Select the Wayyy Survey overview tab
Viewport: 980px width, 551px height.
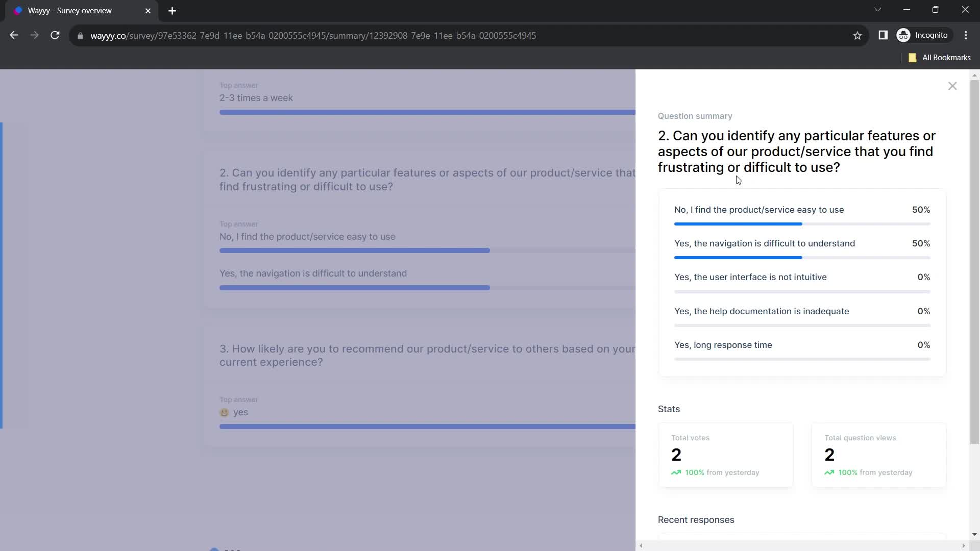[82, 11]
